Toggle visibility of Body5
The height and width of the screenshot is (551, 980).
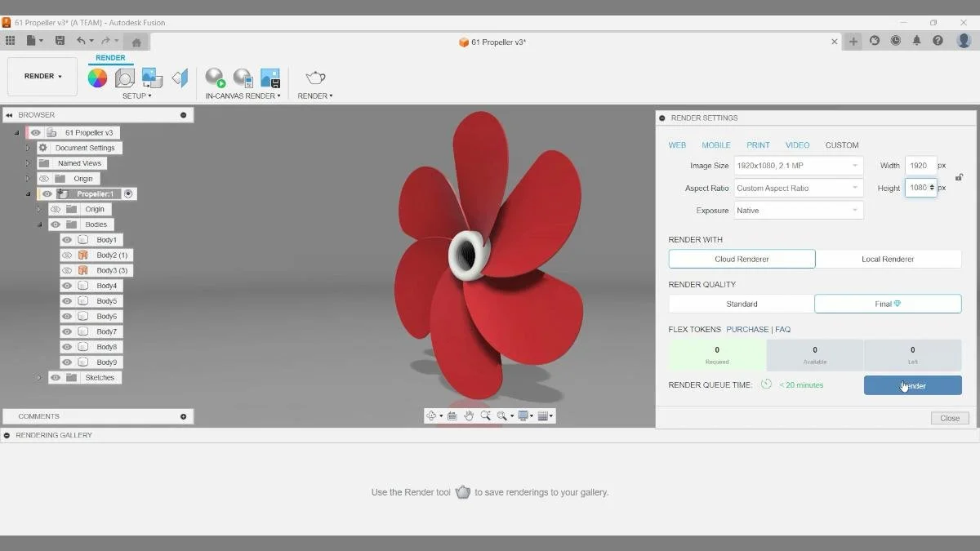(67, 300)
